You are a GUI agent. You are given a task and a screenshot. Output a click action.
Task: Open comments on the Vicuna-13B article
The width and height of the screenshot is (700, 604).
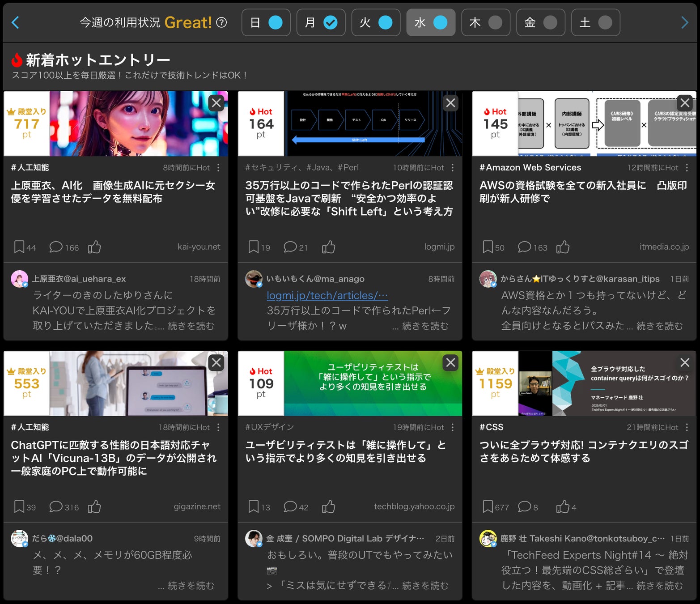pyautogui.click(x=56, y=506)
